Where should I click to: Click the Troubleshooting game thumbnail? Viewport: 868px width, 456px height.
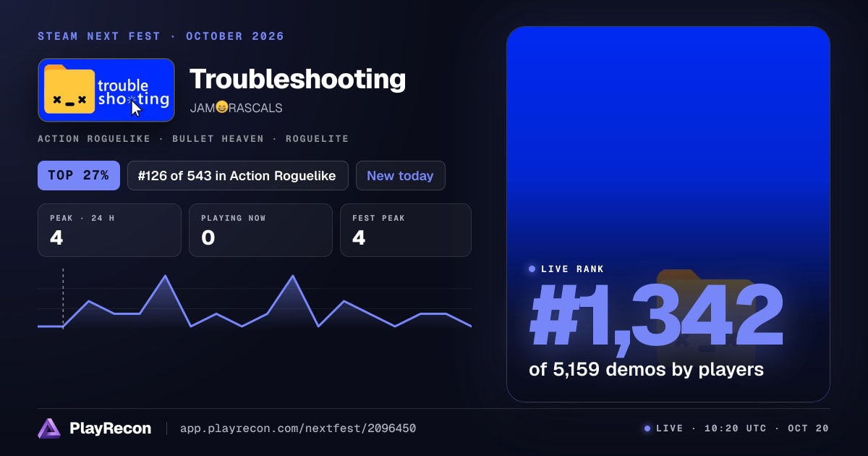(106, 90)
